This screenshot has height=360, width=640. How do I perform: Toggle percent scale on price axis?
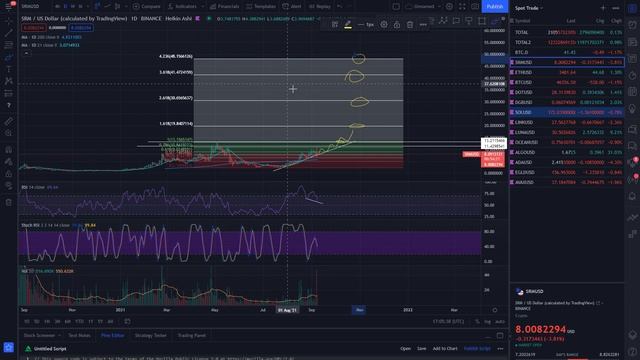(x=477, y=322)
